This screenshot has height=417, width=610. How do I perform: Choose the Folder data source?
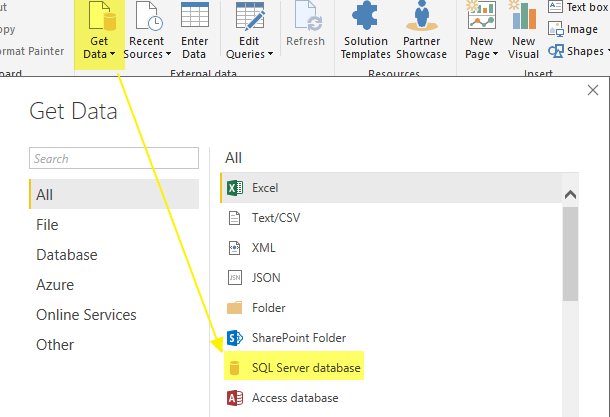[x=391, y=308]
